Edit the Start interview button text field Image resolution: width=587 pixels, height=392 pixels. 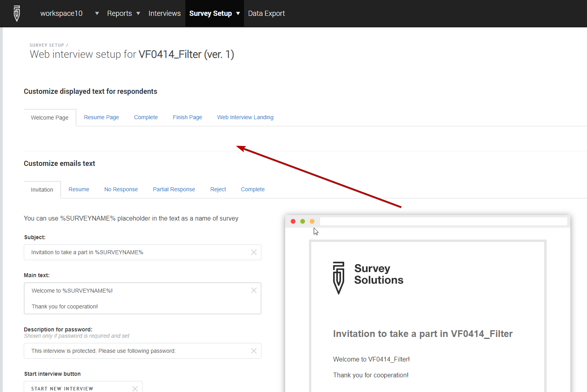pos(83,387)
